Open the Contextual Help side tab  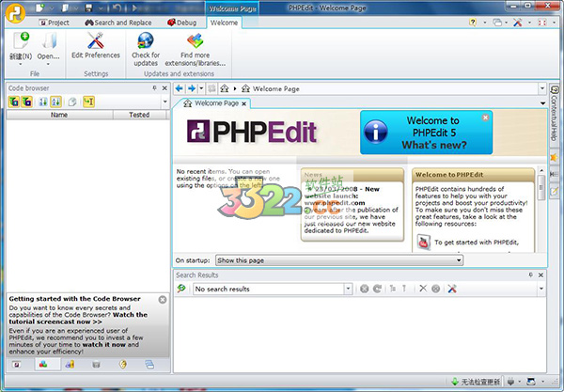coord(555,114)
